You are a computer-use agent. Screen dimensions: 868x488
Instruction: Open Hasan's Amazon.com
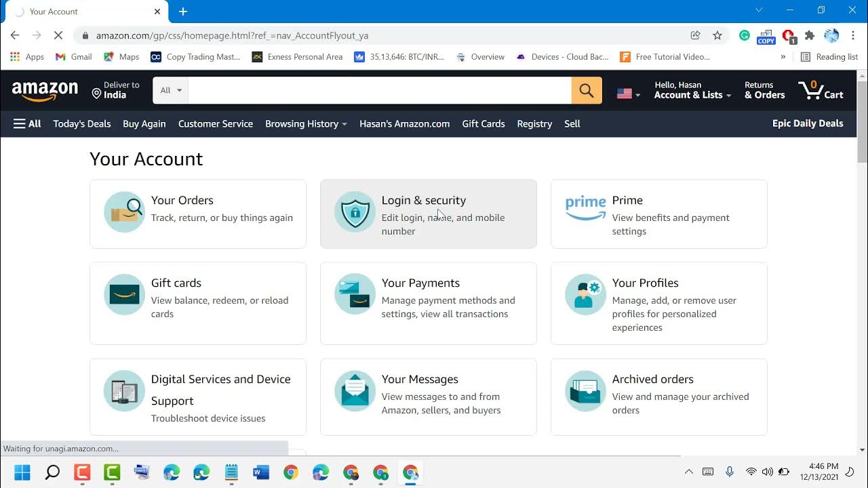(405, 123)
